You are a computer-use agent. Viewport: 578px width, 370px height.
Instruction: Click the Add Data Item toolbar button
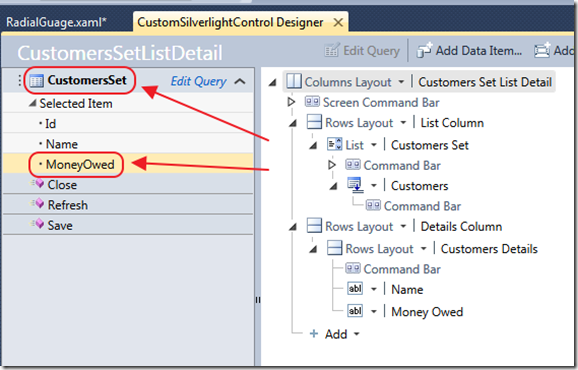click(x=469, y=50)
